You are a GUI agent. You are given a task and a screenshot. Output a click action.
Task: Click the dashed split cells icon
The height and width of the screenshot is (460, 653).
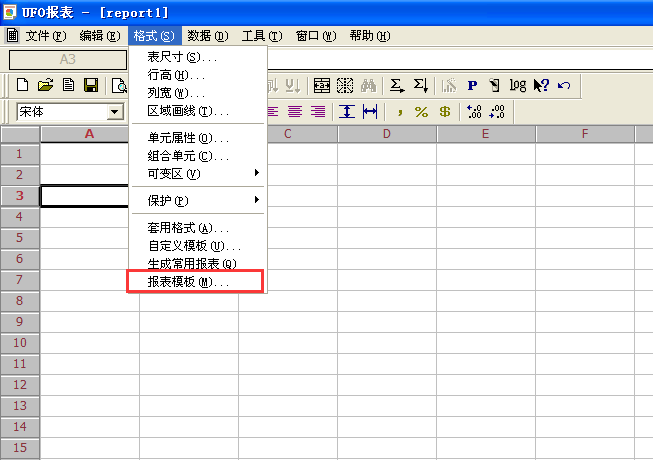click(x=345, y=85)
